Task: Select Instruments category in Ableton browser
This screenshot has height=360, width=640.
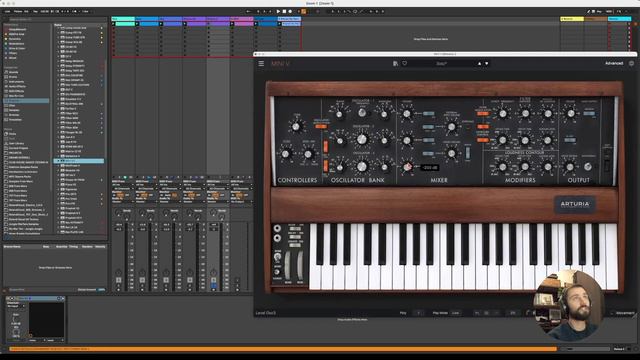Action: coord(16,82)
